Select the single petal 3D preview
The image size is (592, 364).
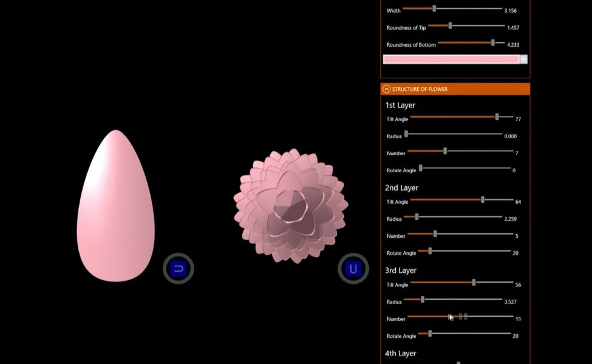click(x=115, y=206)
